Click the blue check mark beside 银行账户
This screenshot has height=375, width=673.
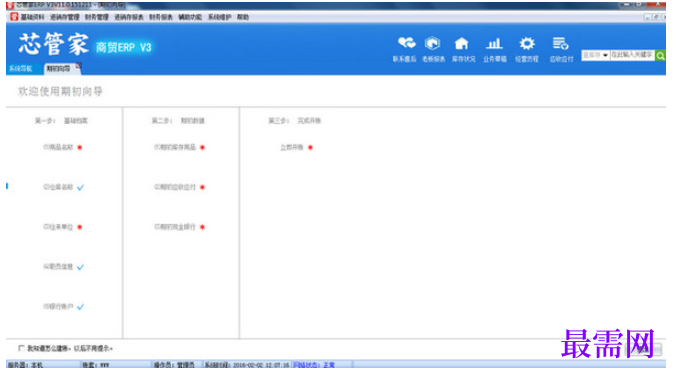tap(80, 307)
